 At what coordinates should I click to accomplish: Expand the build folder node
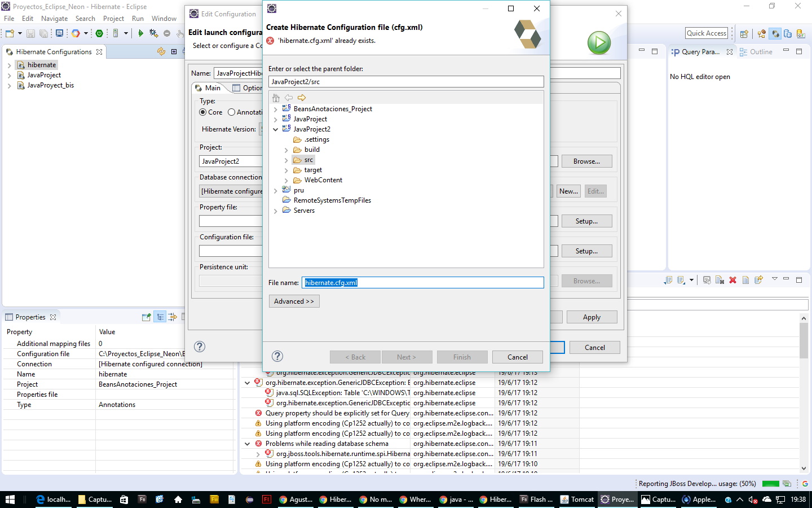pyautogui.click(x=286, y=150)
